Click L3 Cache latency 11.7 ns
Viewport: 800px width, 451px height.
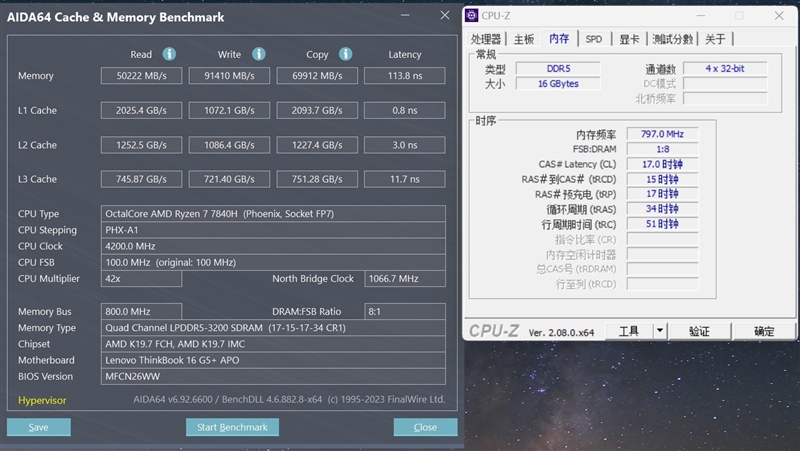tap(405, 179)
